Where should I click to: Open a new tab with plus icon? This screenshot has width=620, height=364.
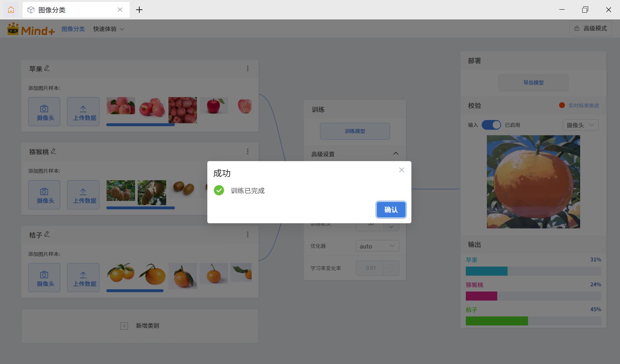tap(139, 10)
